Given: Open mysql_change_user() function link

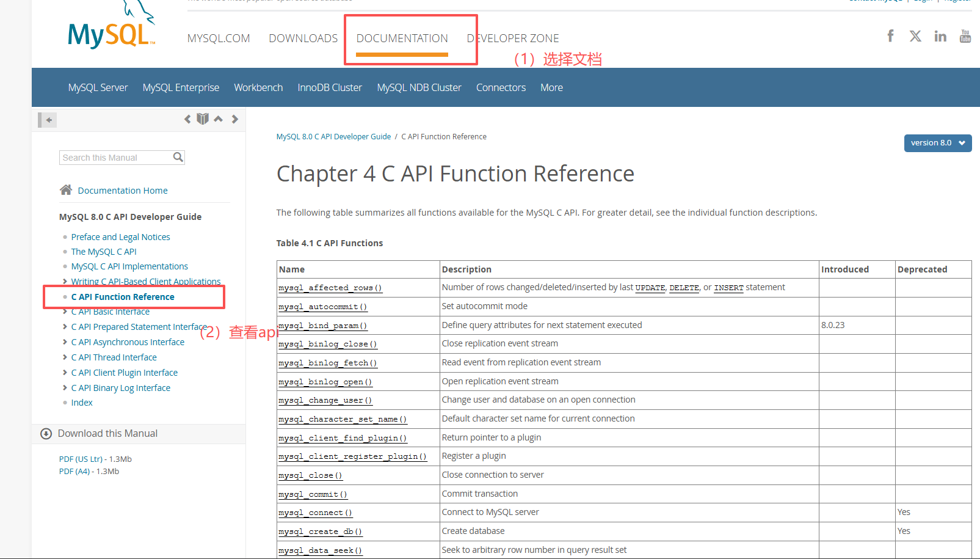Looking at the screenshot, I should 325,400.
